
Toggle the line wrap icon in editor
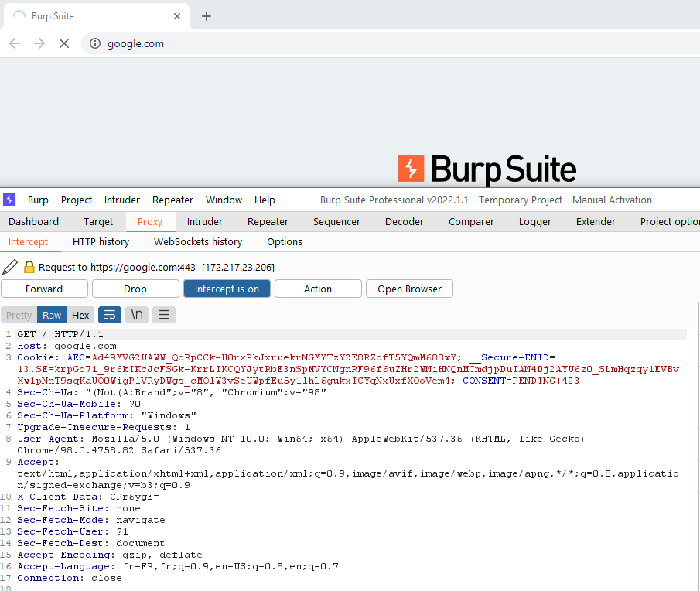pyautogui.click(x=110, y=315)
